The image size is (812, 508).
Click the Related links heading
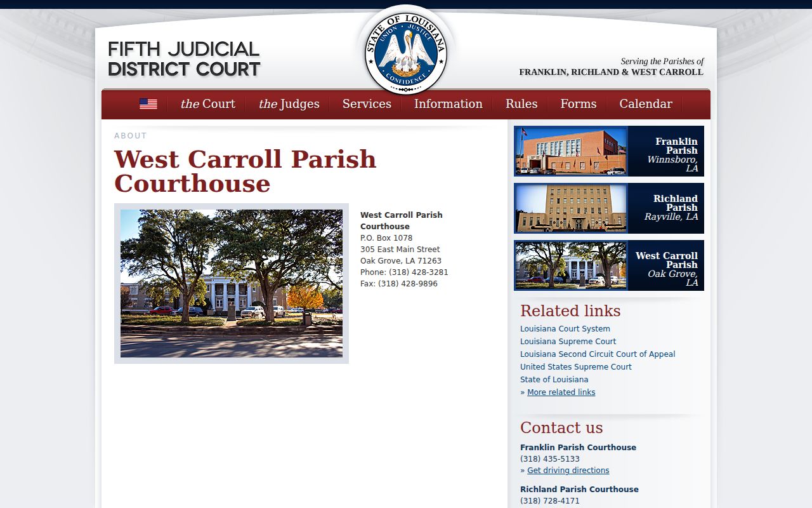pos(570,311)
